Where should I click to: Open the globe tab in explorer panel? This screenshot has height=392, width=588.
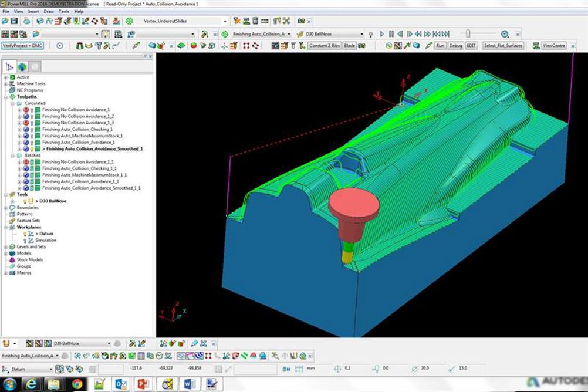[22, 67]
